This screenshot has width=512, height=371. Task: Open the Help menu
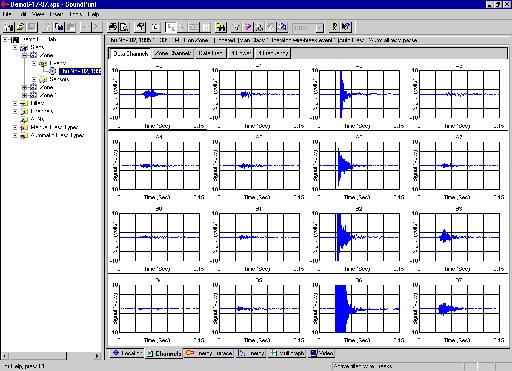click(x=94, y=14)
